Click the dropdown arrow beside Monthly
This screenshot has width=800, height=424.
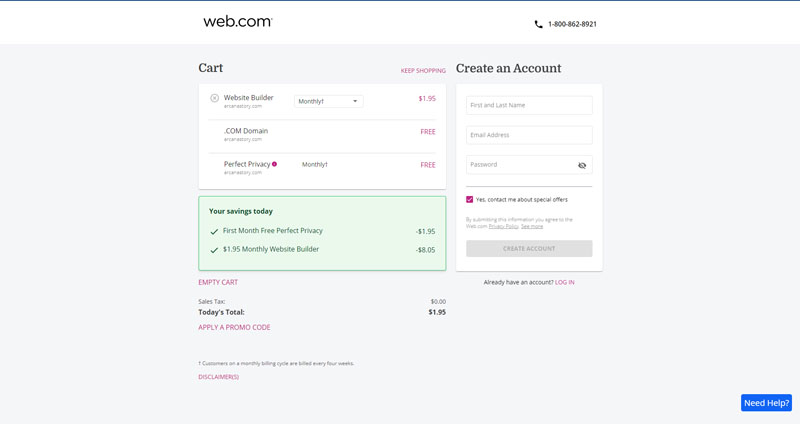pos(355,101)
